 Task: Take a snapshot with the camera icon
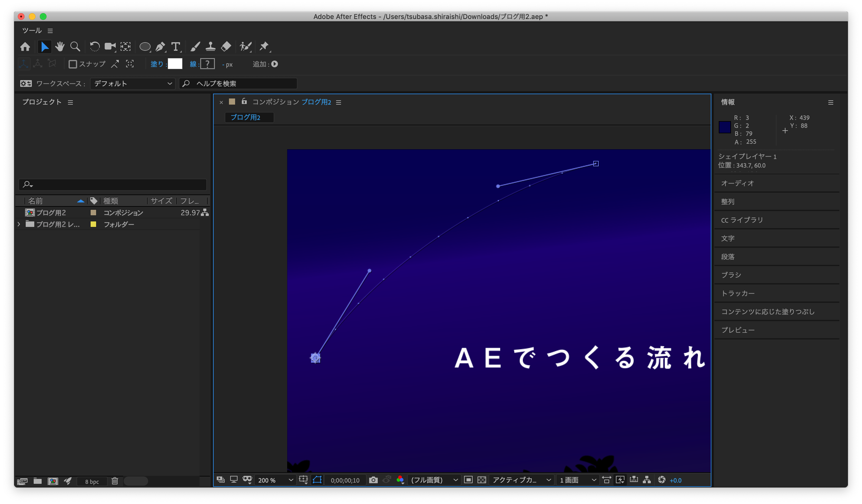373,480
